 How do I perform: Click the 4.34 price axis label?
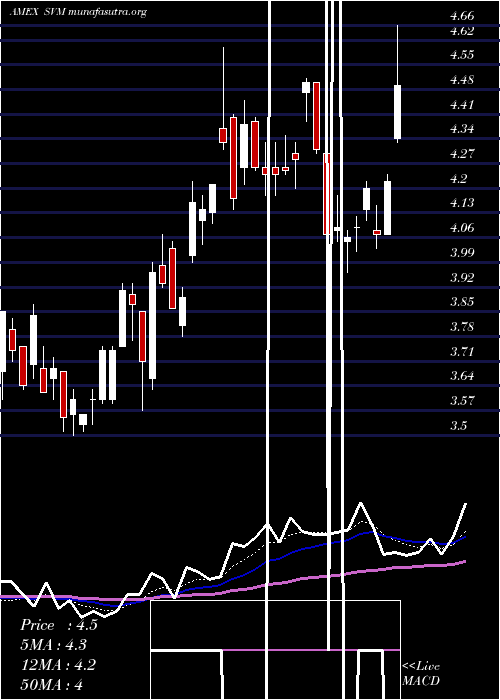click(x=462, y=129)
